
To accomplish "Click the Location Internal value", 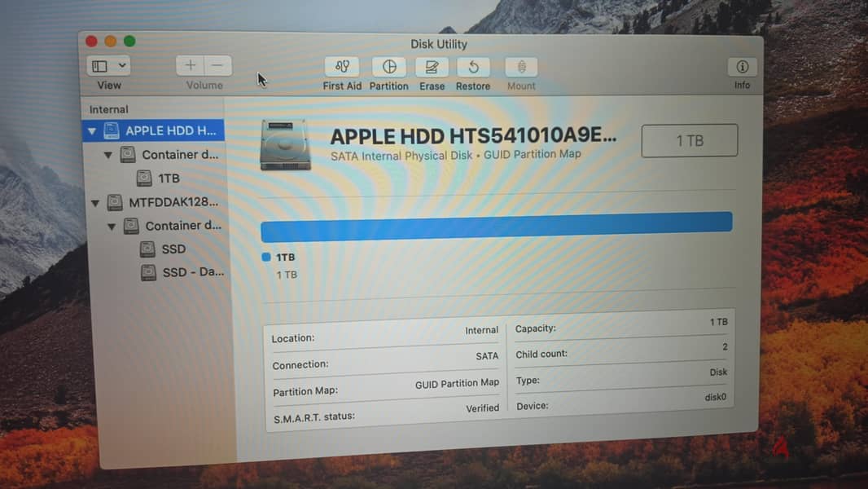I will click(481, 330).
